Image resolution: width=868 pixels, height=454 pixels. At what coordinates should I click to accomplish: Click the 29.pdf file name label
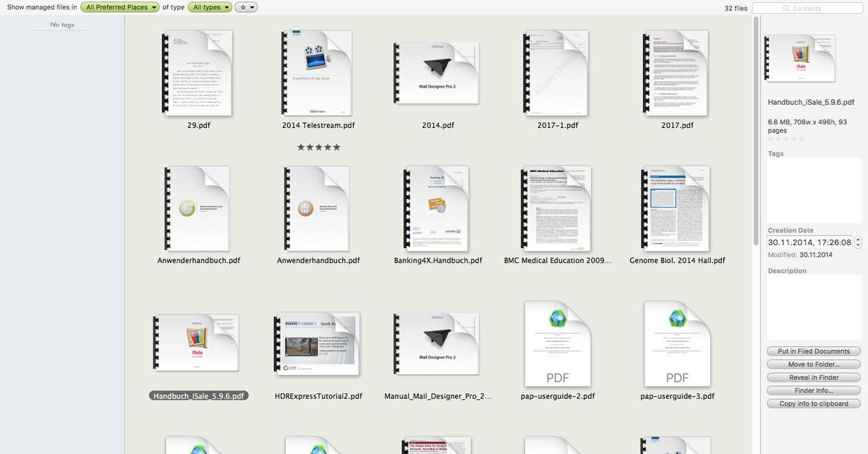(x=198, y=125)
